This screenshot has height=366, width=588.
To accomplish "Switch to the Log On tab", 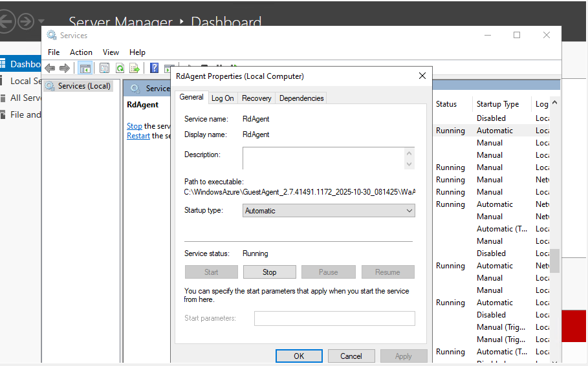I will click(223, 98).
